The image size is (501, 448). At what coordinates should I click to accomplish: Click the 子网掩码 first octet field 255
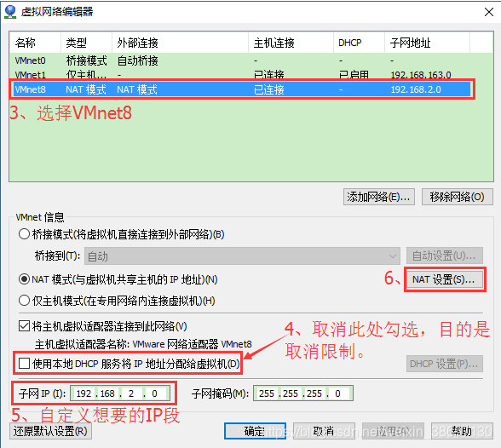point(268,393)
